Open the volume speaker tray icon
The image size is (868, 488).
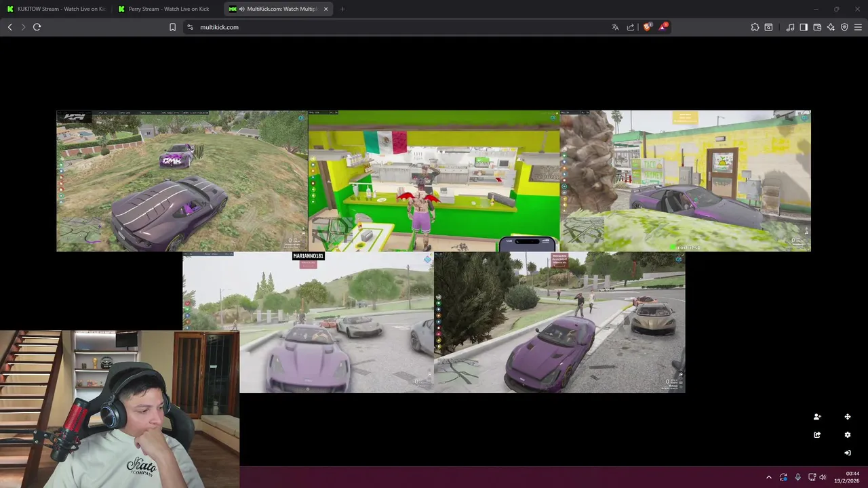tap(823, 477)
